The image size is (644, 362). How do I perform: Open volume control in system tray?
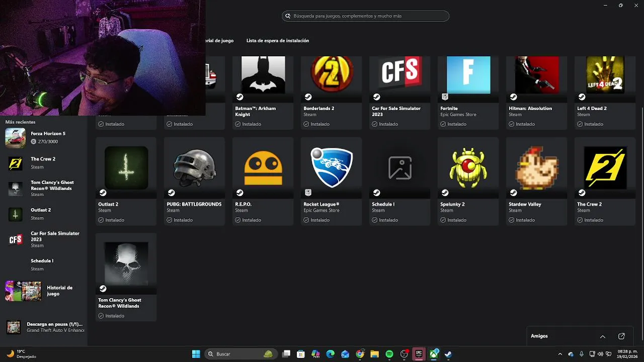coord(600,354)
